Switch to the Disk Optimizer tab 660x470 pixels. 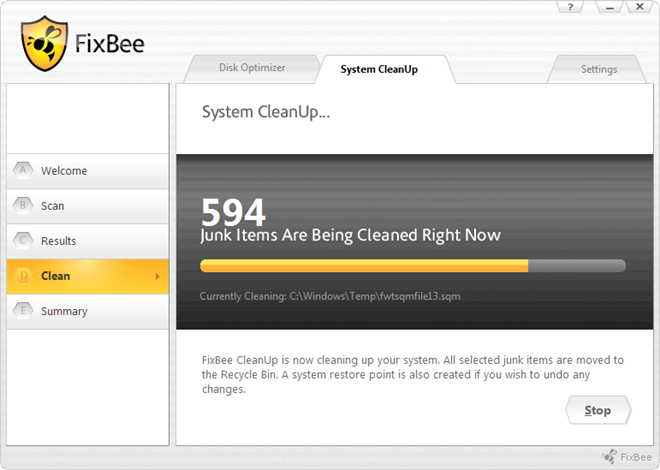pos(252,68)
